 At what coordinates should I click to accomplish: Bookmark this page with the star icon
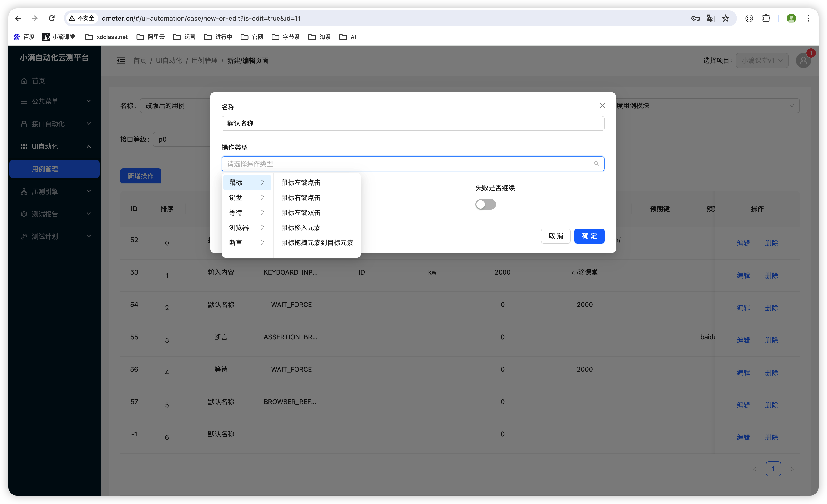click(x=726, y=19)
